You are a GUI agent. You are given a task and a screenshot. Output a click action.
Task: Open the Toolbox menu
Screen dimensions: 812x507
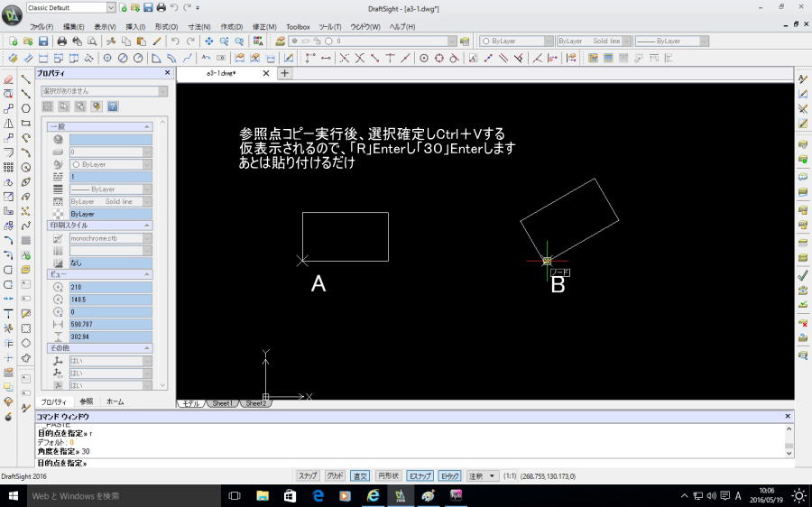[x=298, y=26]
